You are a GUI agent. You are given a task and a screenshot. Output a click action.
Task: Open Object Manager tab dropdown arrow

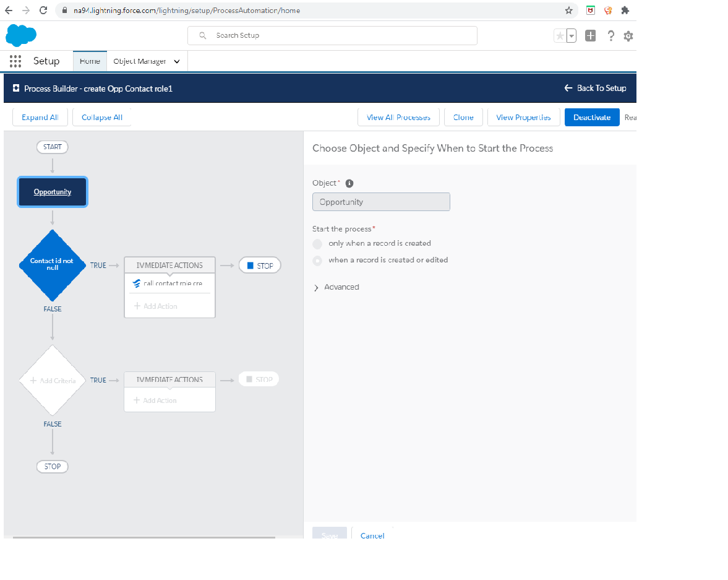point(177,61)
